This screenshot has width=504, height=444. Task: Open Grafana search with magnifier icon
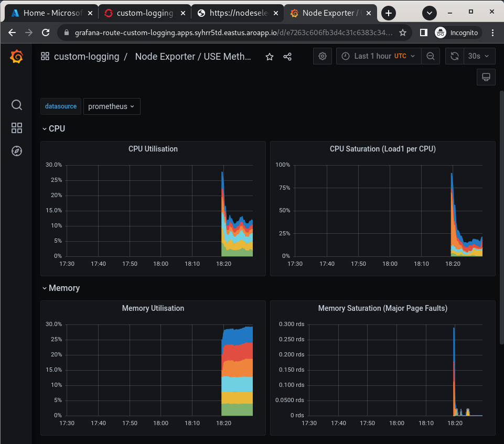pos(16,105)
